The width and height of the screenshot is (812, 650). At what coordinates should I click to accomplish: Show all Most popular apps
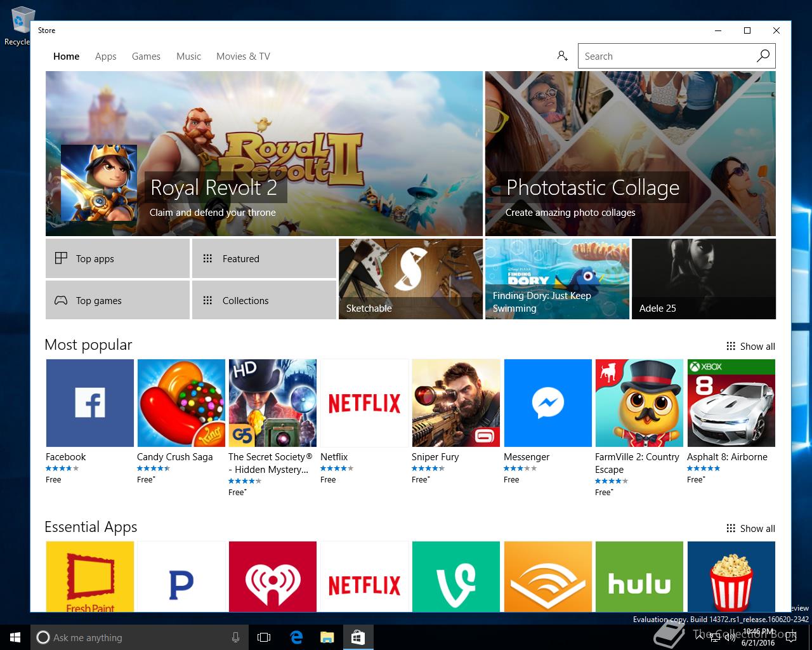coord(750,346)
